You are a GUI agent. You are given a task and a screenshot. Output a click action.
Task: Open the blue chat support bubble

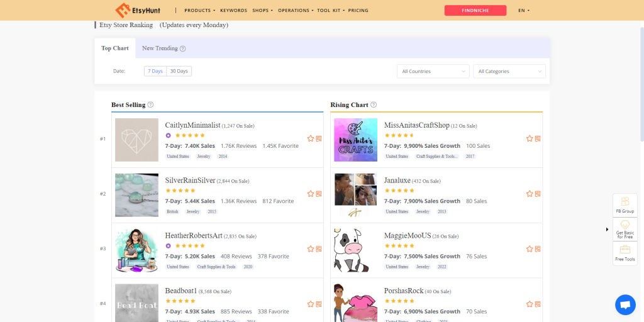point(625,305)
